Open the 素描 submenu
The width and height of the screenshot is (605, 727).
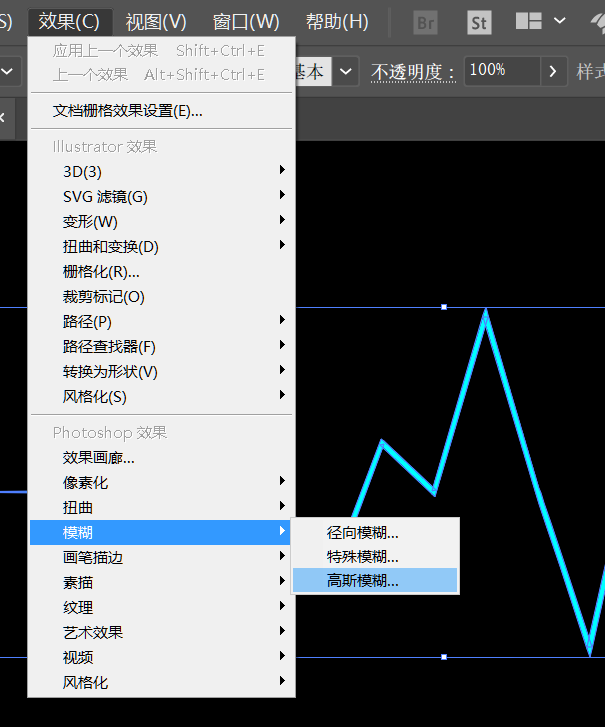[x=161, y=582]
